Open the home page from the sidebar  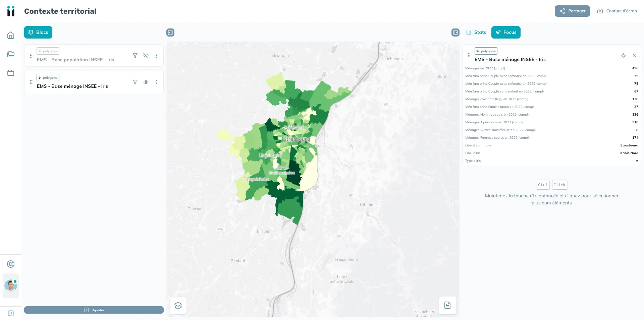[x=11, y=35]
